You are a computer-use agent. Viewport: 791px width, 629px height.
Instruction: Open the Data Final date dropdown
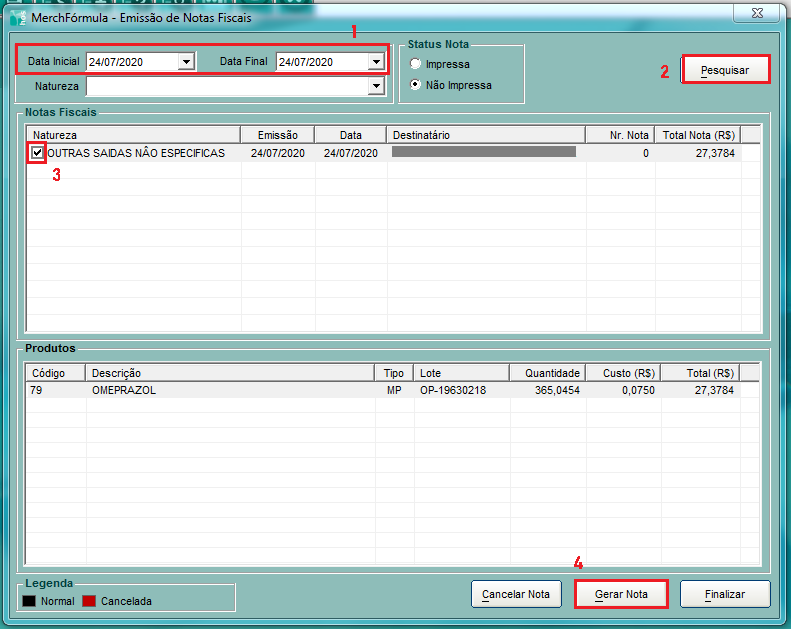376,62
